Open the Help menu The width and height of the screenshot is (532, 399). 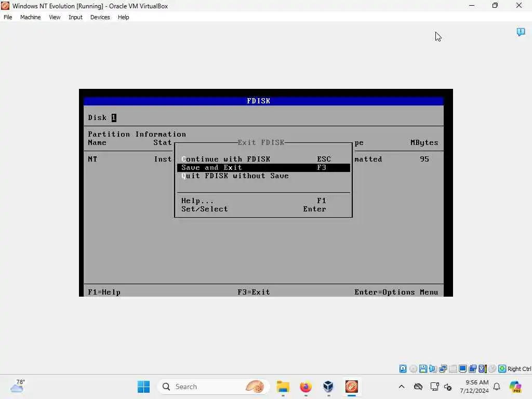(x=123, y=17)
